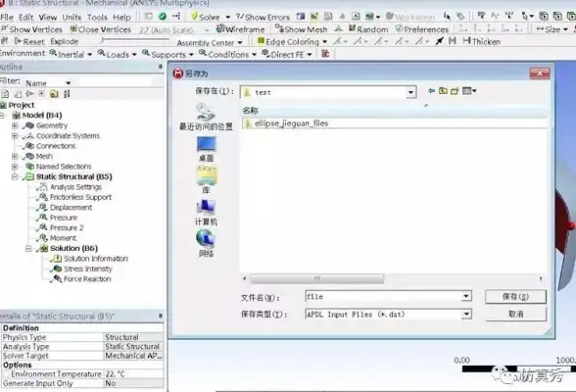The width and height of the screenshot is (576, 392).
Task: Open Preferences from toolbar
Action: [x=421, y=29]
